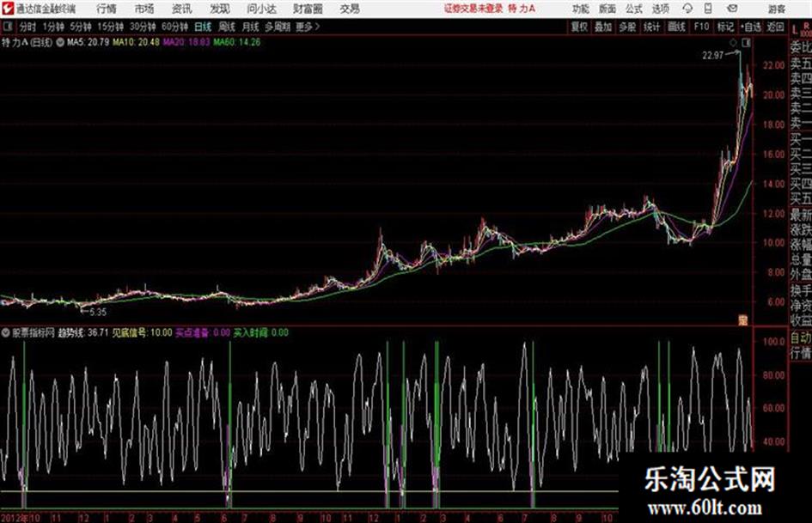Click the L icon in the right panel
This screenshot has height=523, width=812.
tap(795, 30)
